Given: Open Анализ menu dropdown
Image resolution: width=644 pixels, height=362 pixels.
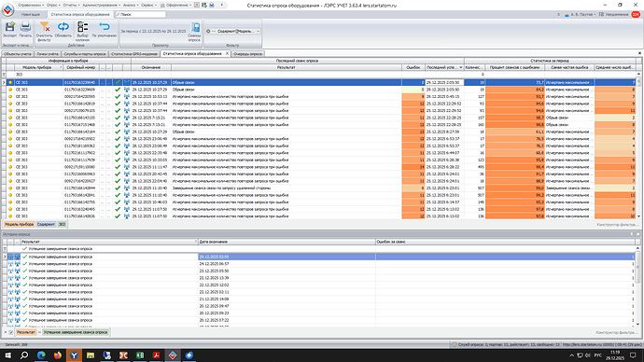Looking at the screenshot, I should tap(131, 5).
